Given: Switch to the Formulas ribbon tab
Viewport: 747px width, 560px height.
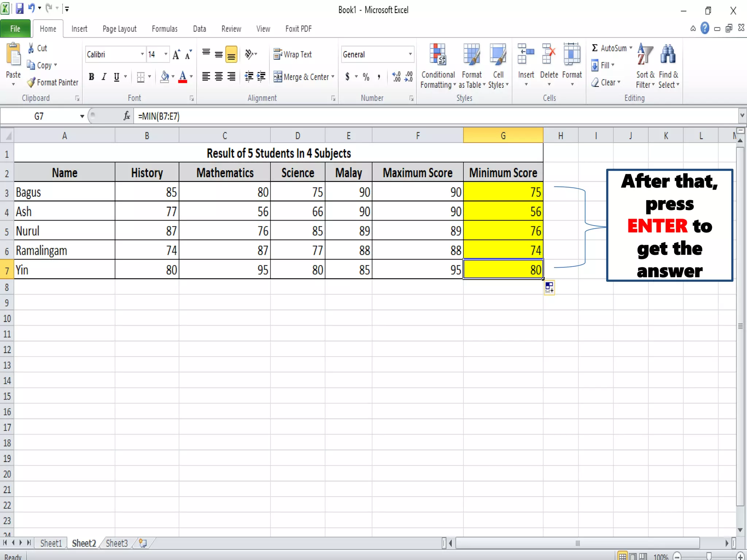Looking at the screenshot, I should 165,29.
